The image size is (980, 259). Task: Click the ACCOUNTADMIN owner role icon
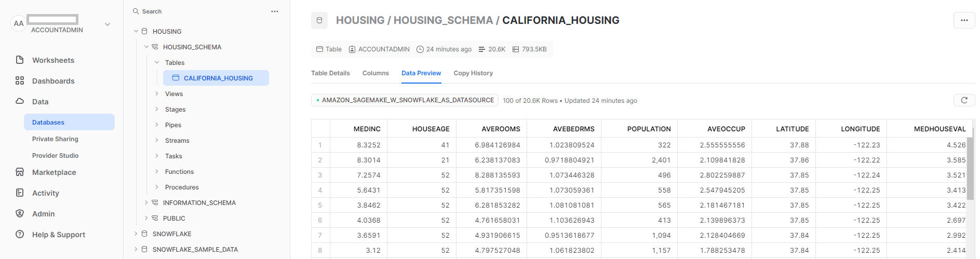click(x=352, y=49)
